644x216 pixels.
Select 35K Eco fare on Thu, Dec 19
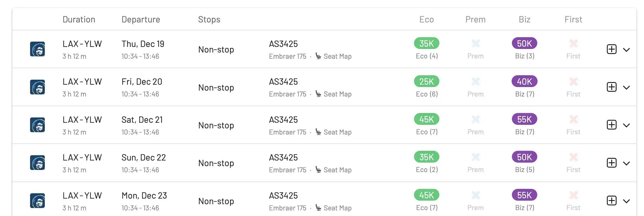click(426, 43)
